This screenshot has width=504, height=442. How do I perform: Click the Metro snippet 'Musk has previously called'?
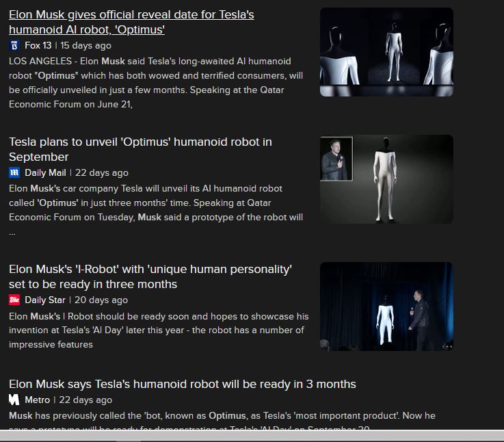coord(222,421)
